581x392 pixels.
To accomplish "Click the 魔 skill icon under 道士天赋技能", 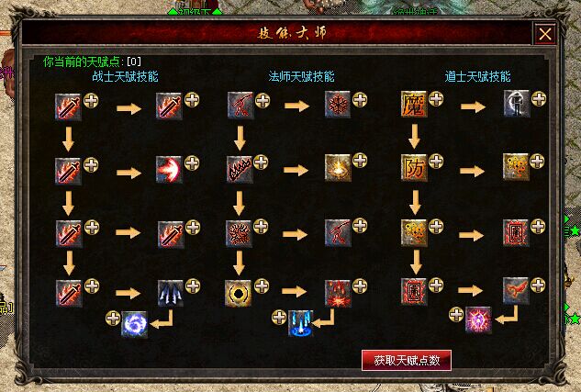I will point(414,104).
